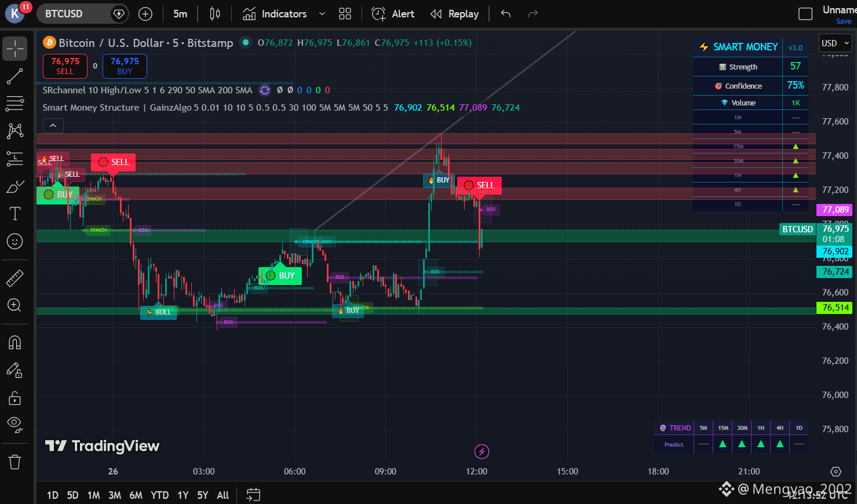The image size is (857, 504).
Task: Undo the last chart action
Action: 506,14
